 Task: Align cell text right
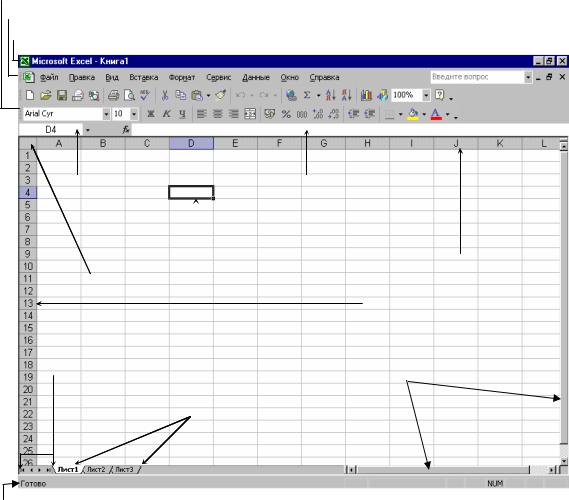tap(234, 114)
